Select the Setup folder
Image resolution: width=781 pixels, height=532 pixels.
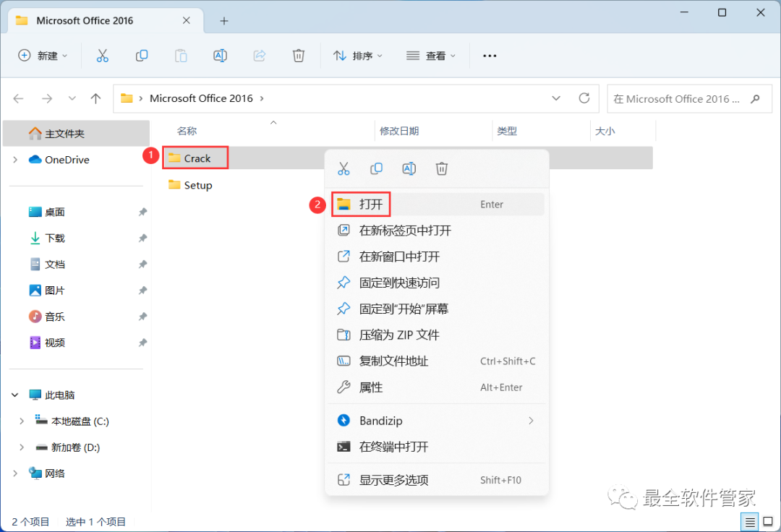pos(197,185)
